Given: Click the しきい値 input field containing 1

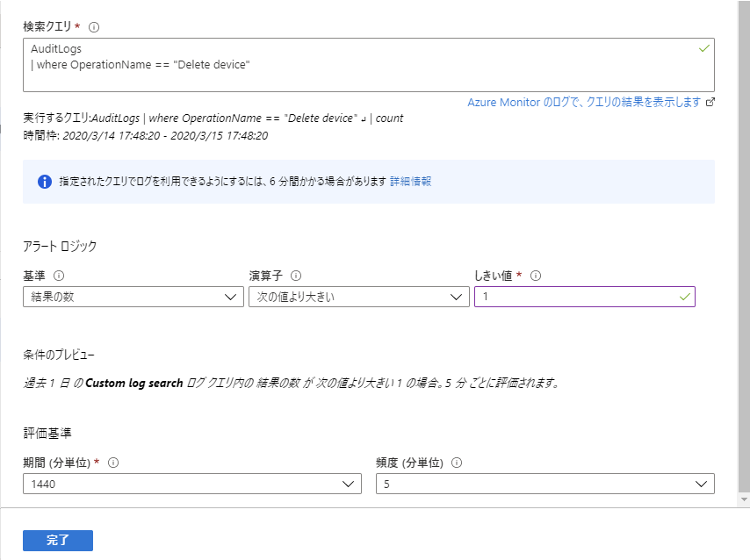Looking at the screenshot, I should [x=585, y=297].
